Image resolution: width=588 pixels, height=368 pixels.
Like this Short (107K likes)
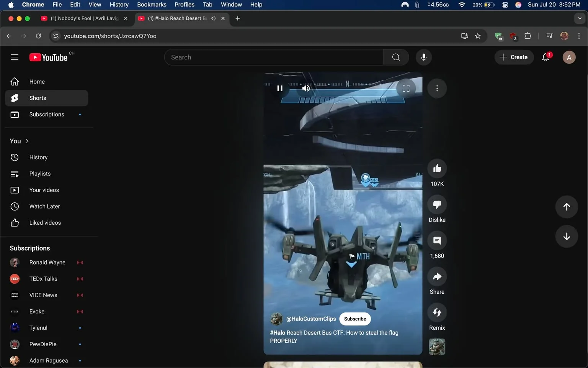437,168
